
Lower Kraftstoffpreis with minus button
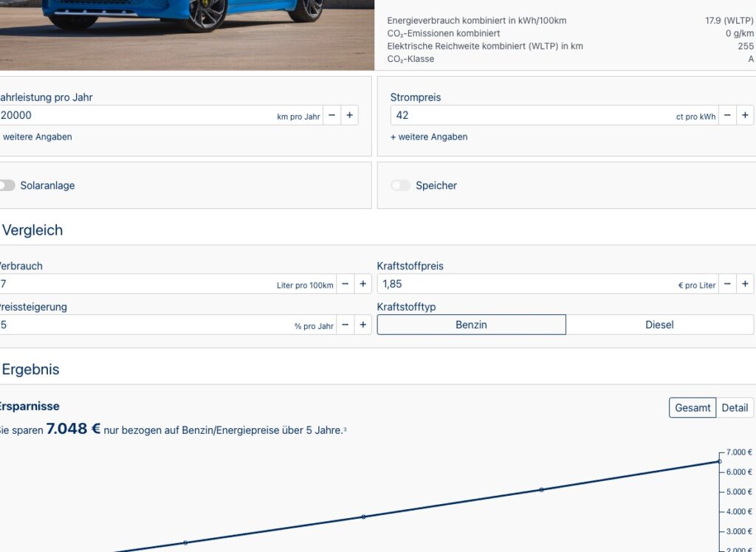(x=727, y=284)
